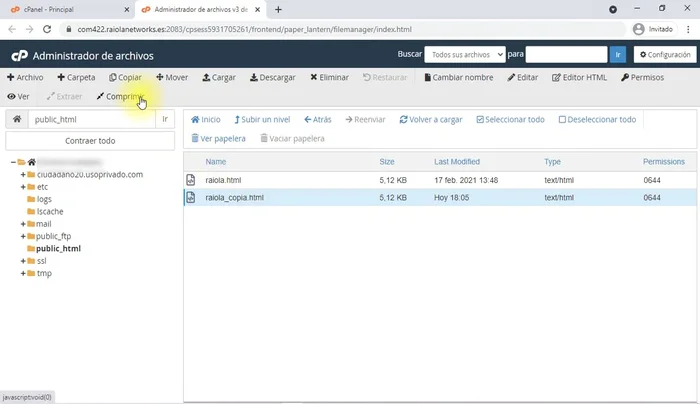Image resolution: width=700 pixels, height=404 pixels.
Task: Click Subir un nivel
Action: click(262, 120)
